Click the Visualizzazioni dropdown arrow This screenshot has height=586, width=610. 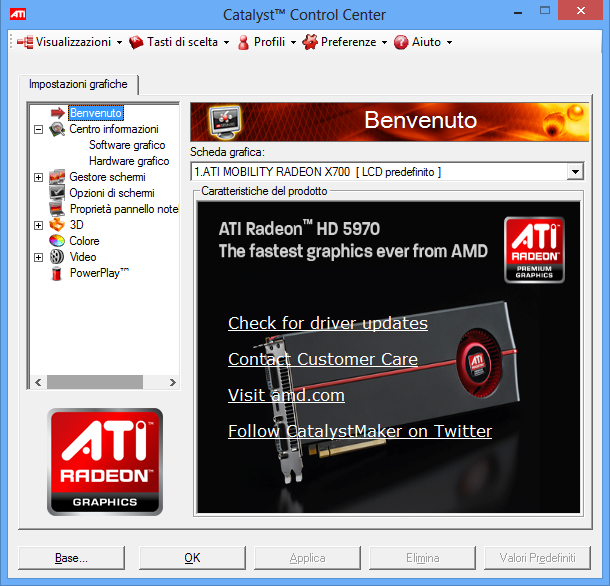click(119, 42)
